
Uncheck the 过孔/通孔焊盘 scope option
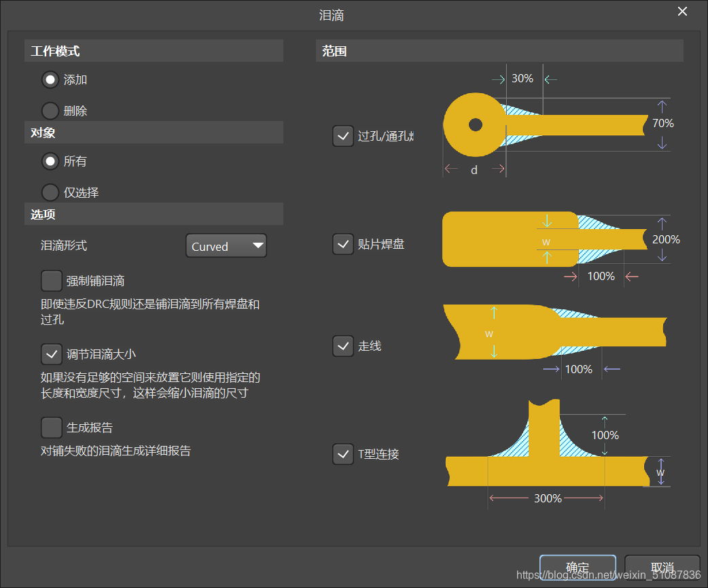coord(343,136)
